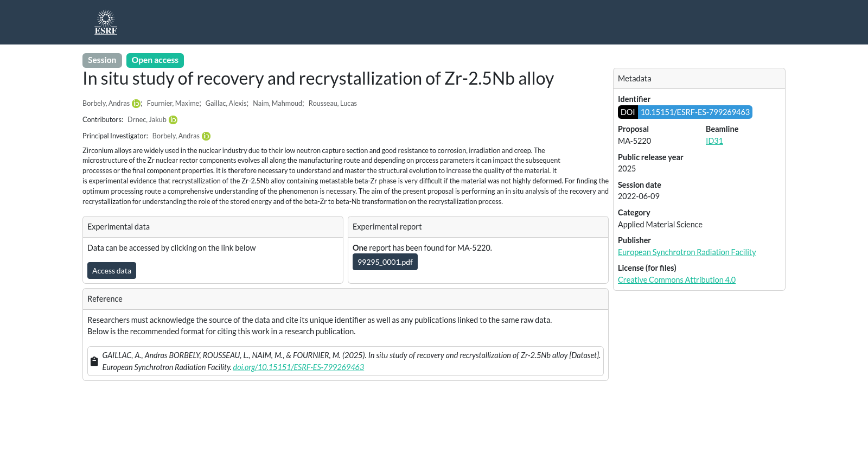Select author name Rousseau, Lucas
Image resolution: width=868 pixels, height=465 pixels.
coord(333,104)
